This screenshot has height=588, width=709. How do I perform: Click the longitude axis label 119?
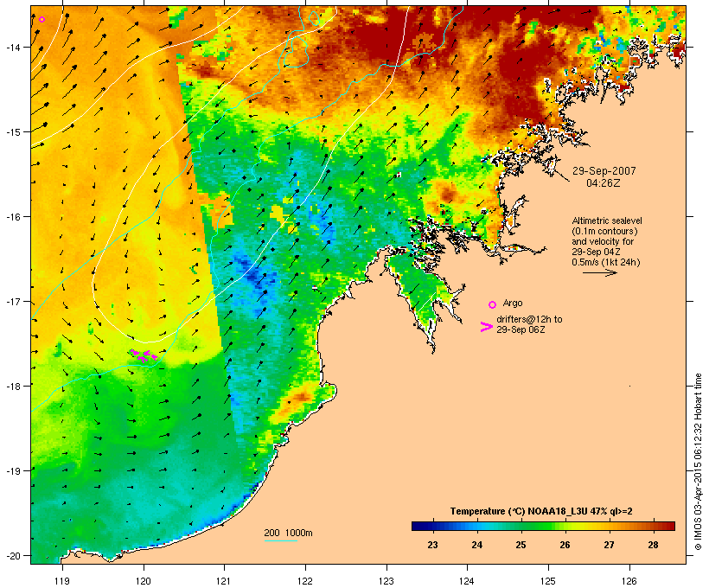[x=62, y=581]
